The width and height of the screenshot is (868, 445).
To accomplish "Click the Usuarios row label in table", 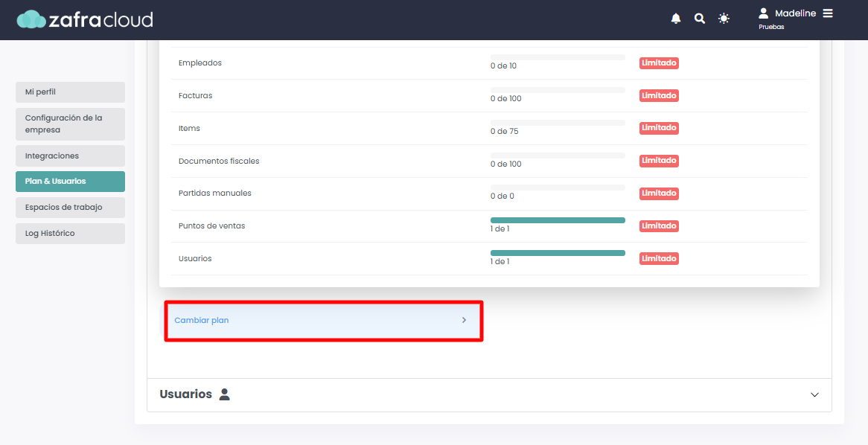I will coord(195,258).
